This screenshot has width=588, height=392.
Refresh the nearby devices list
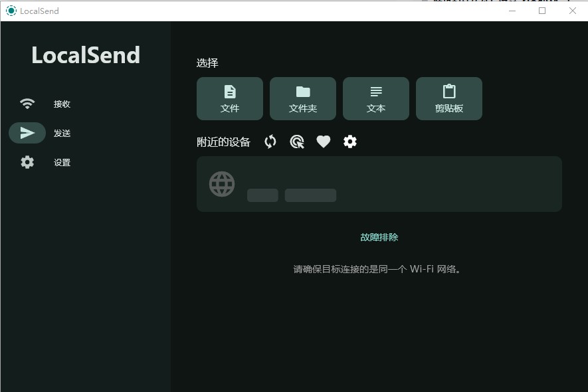[x=270, y=142]
